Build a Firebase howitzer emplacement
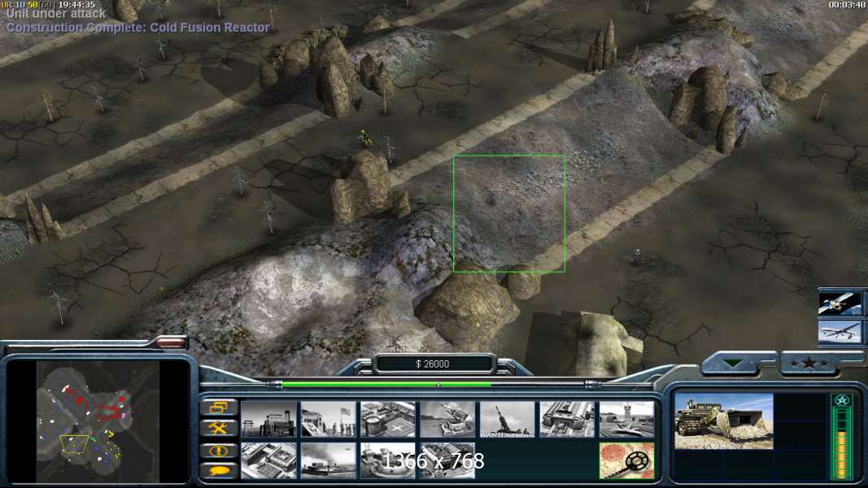The image size is (868, 488). (x=507, y=420)
